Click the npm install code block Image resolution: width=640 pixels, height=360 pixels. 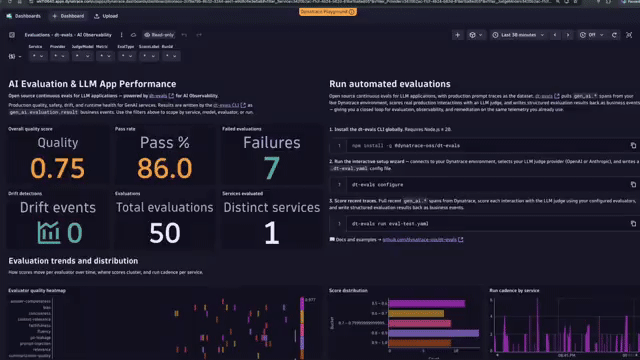[x=484, y=146]
